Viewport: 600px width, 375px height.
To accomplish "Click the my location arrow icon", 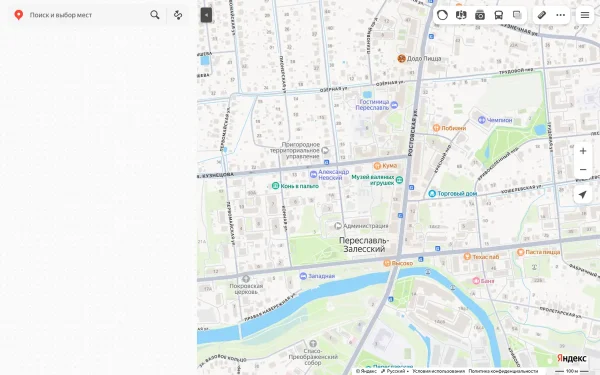I will pos(583,194).
